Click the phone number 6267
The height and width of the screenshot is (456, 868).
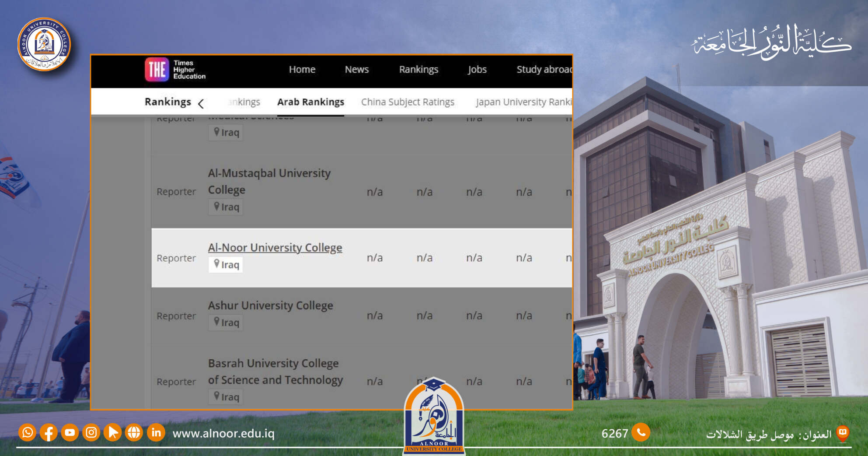point(614,433)
